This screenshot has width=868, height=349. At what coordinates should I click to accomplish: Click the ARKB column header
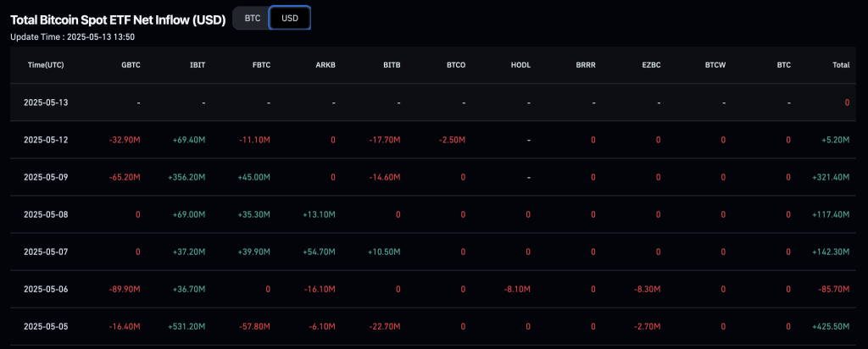[x=326, y=64]
